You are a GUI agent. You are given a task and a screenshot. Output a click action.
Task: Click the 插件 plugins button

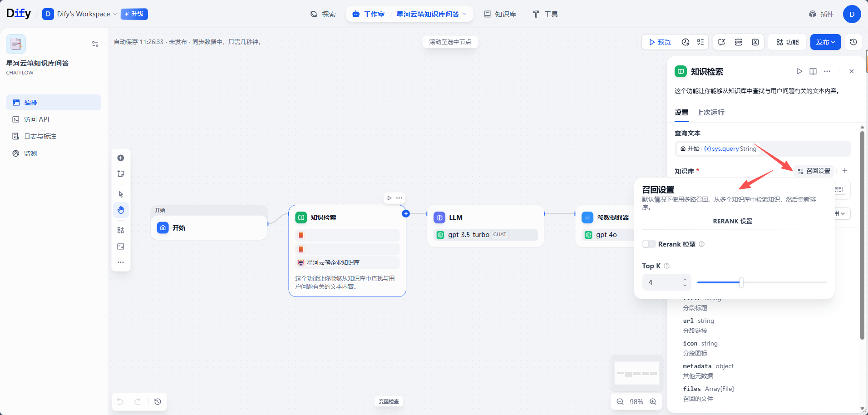(x=821, y=14)
